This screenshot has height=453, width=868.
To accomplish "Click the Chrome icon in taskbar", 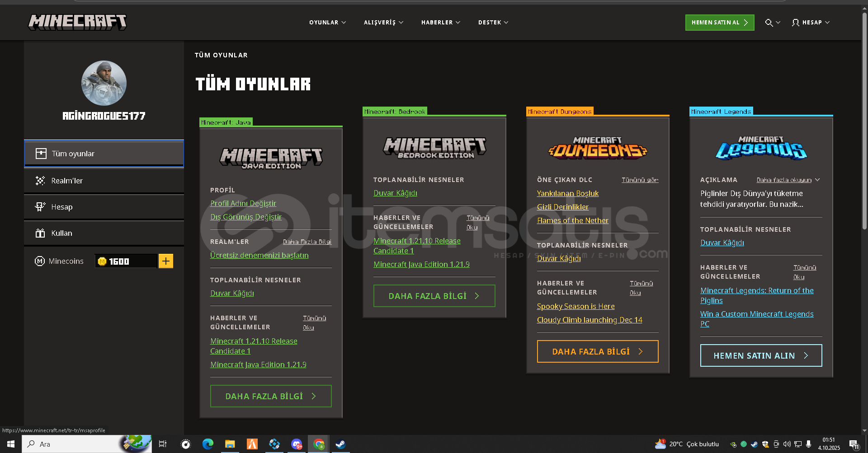I will click(x=319, y=444).
